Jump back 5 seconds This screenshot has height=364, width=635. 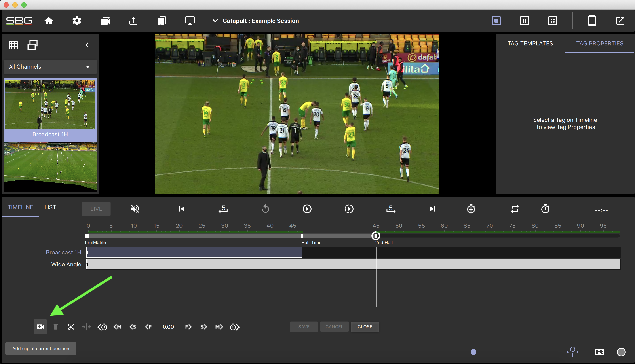pyautogui.click(x=223, y=209)
